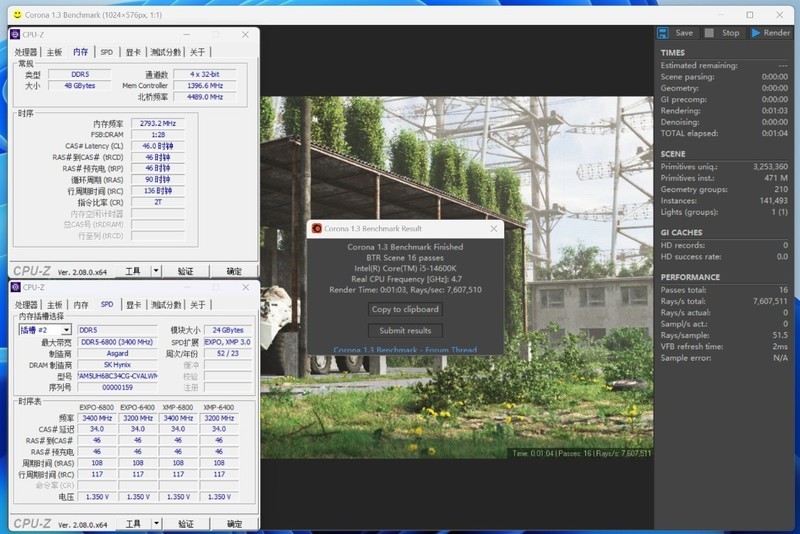Click the TOTAL elapsed 0:01:04 value
Screen dimensions: 800x534
coord(775,133)
